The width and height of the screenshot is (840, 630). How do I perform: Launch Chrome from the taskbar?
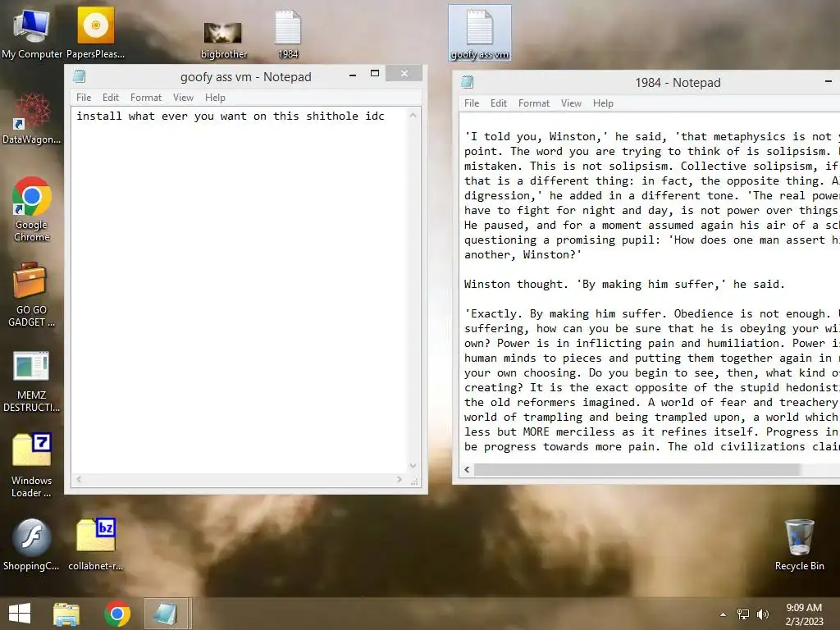click(x=117, y=614)
